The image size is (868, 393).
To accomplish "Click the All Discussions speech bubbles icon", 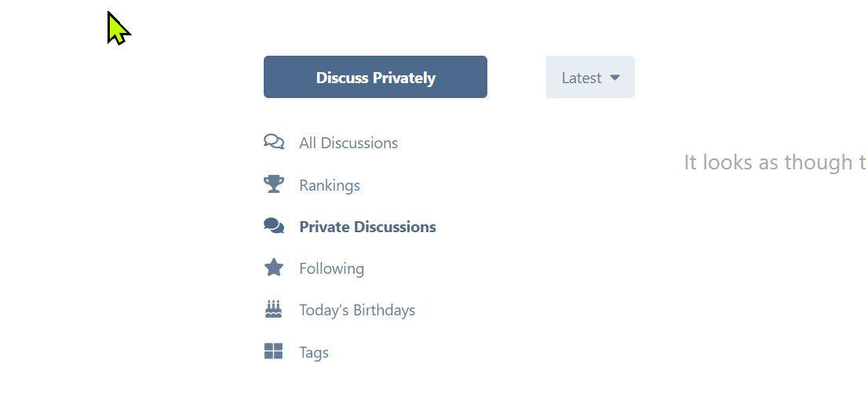I will coord(273,142).
